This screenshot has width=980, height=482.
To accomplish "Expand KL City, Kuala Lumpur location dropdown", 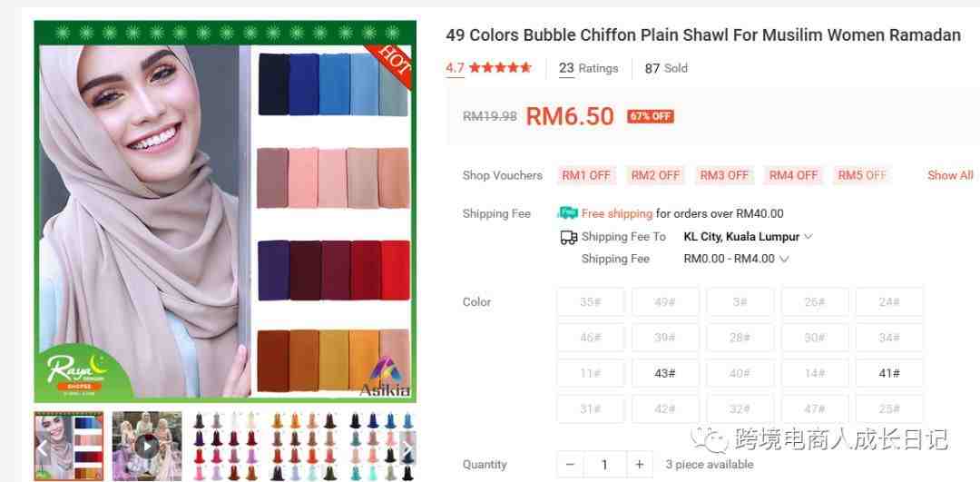I will point(748,237).
